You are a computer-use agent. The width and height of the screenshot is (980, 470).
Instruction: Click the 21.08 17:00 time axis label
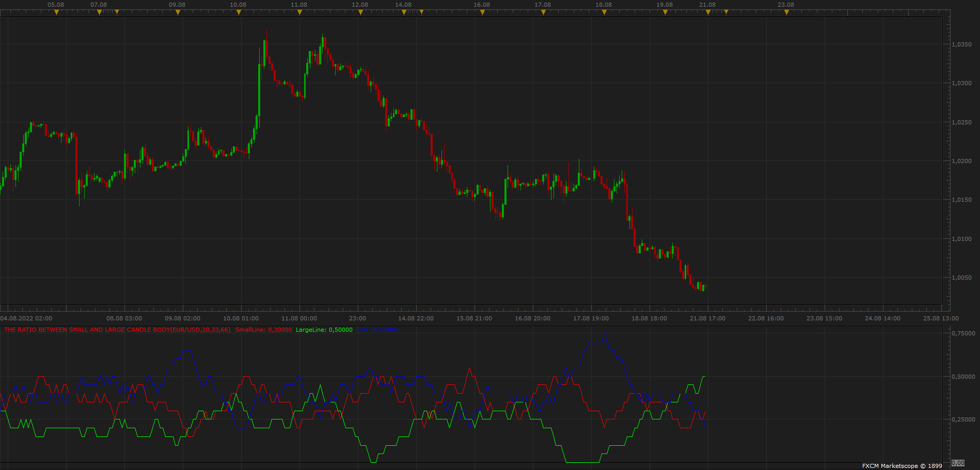tap(707, 318)
